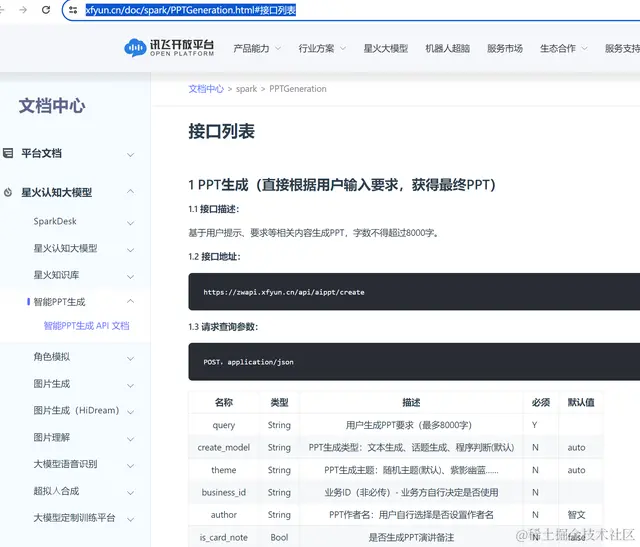This screenshot has height=547, width=640.
Task: Collapse the 星火认知大模型 sidebar section
Action: (130, 191)
